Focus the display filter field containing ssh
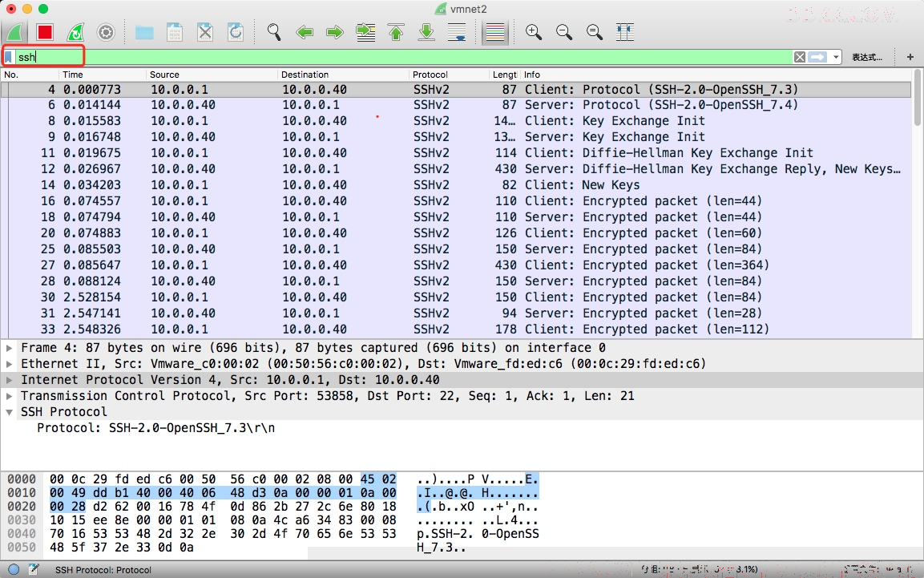The image size is (924, 578). [404, 57]
